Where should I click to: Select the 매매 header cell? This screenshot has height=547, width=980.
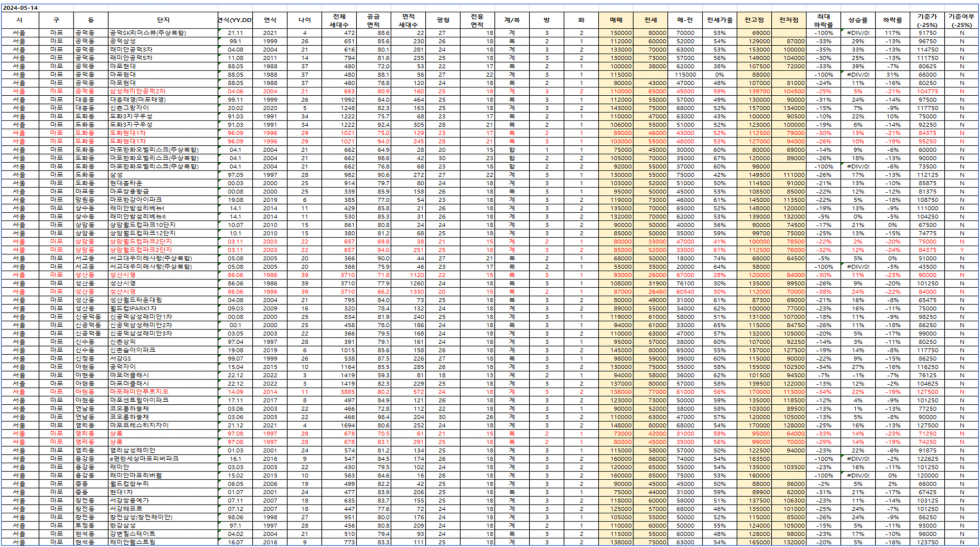point(615,20)
